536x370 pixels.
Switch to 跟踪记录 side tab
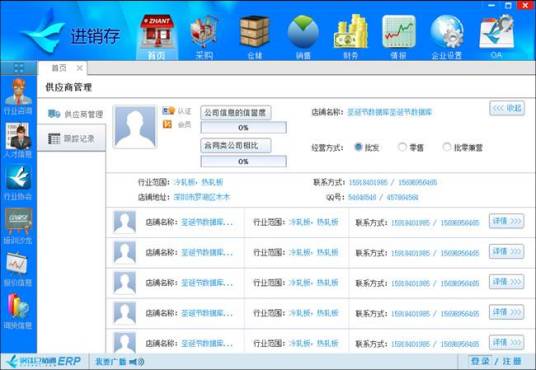pyautogui.click(x=72, y=138)
